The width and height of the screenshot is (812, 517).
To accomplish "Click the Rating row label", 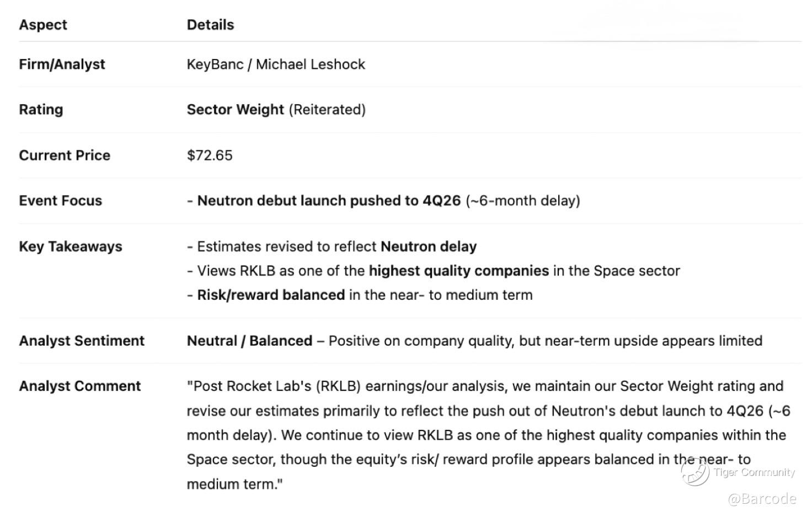I will tap(41, 110).
